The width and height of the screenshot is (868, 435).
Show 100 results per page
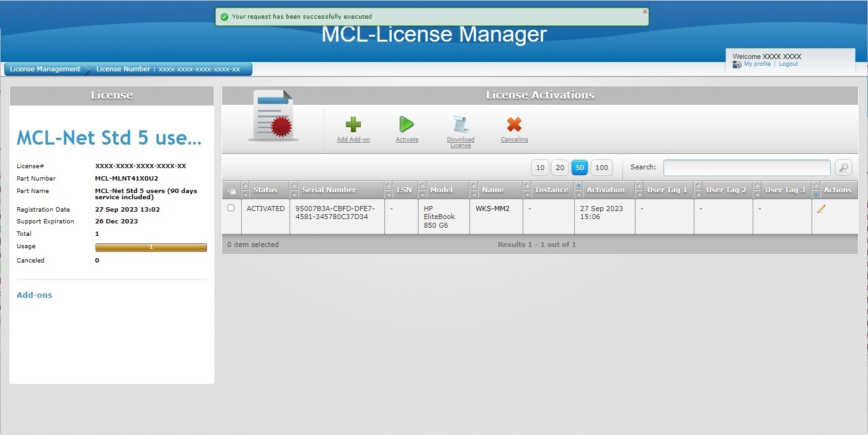point(601,168)
